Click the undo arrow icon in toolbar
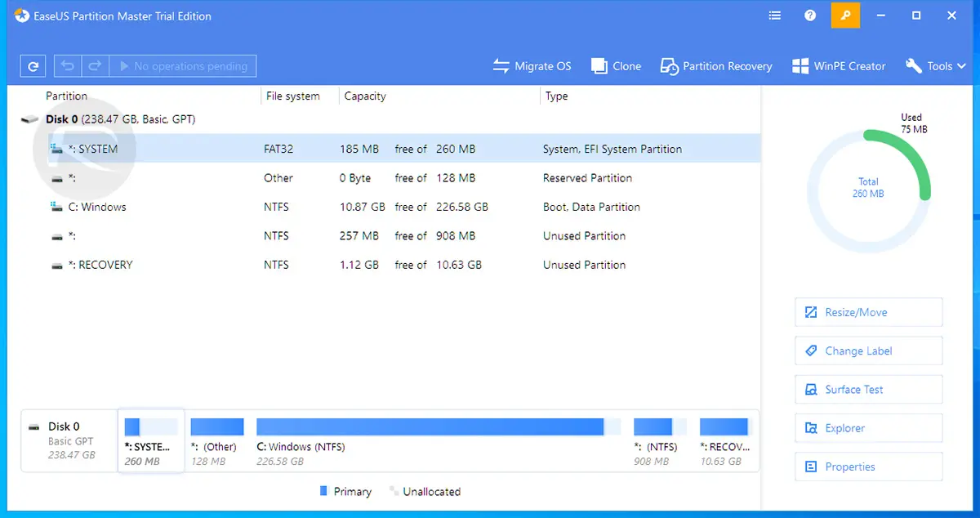 pyautogui.click(x=69, y=66)
